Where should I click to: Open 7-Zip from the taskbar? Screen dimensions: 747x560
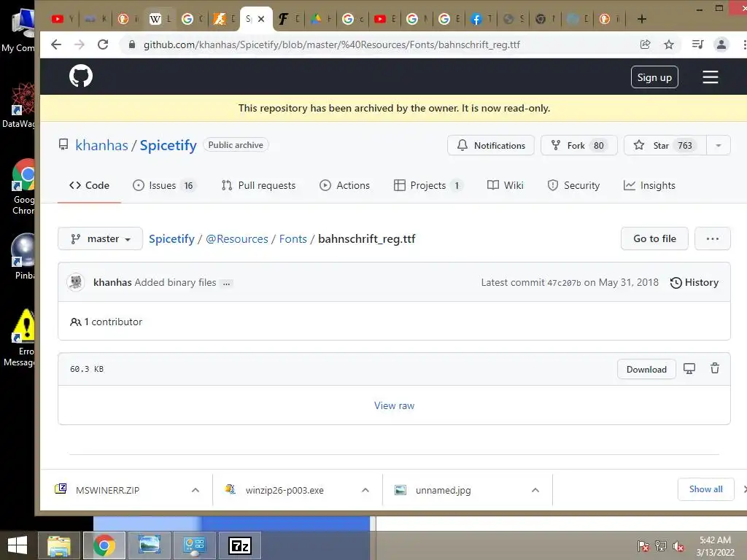[x=239, y=545]
